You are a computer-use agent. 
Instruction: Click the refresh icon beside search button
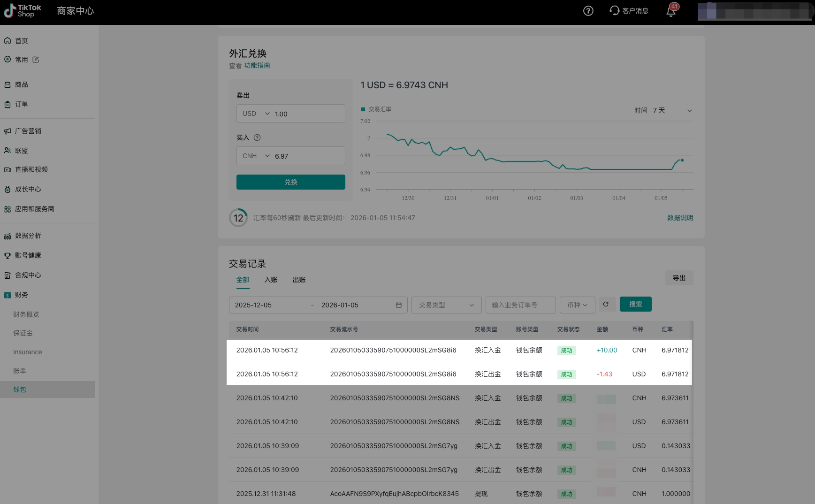[x=606, y=305]
